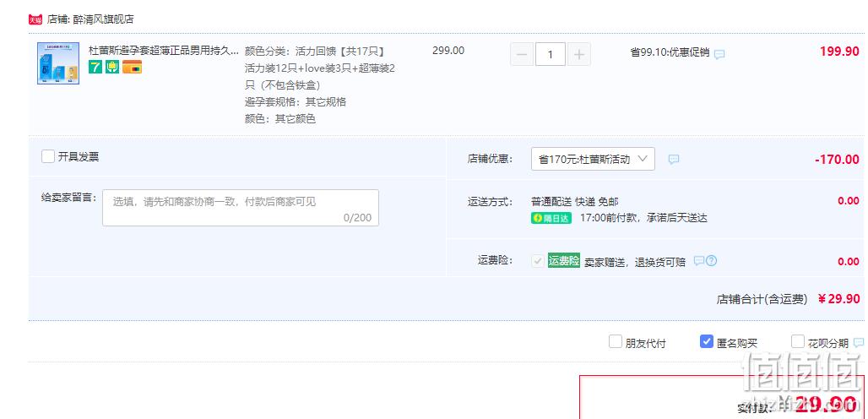Open the 杜蕾斯避孕套超薄正品 product title link
The image size is (868, 419).
coord(164,51)
